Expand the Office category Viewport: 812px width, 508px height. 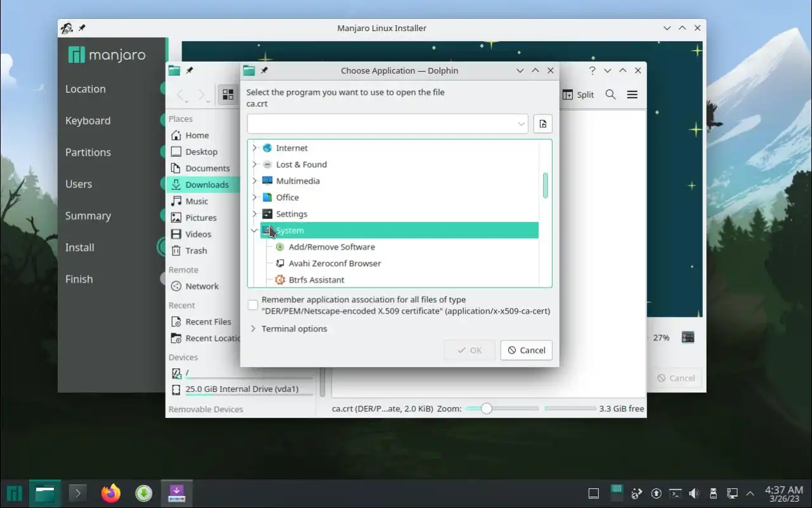[255, 197]
